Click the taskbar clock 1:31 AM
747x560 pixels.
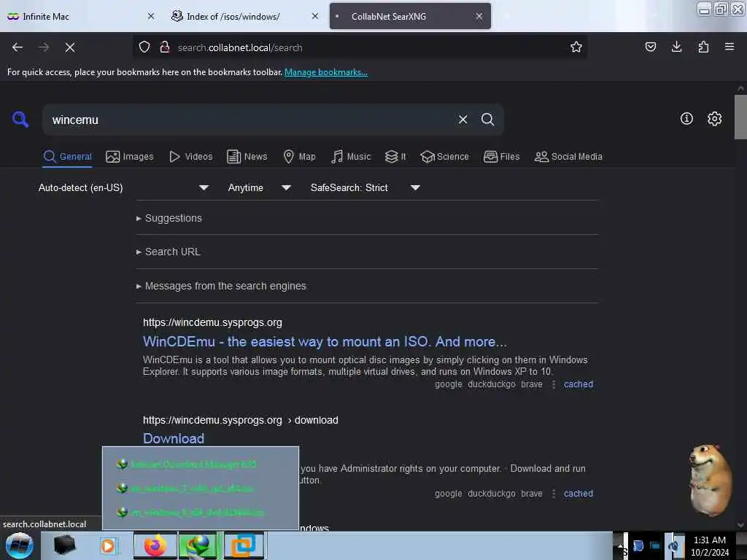[709, 546]
